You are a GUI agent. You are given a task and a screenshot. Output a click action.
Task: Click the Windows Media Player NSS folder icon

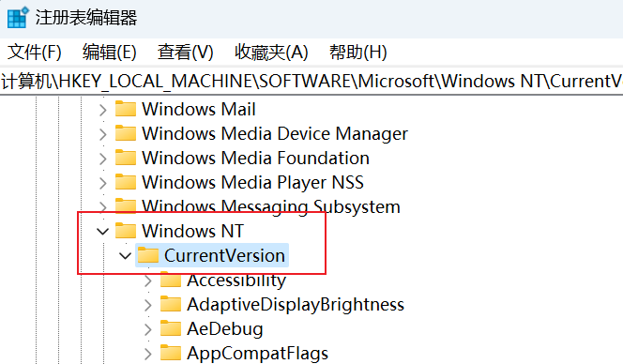point(126,182)
